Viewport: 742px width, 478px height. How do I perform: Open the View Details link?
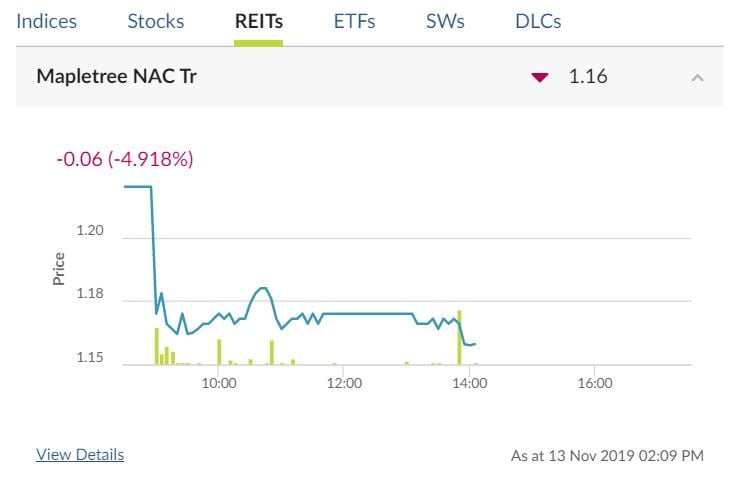(80, 455)
